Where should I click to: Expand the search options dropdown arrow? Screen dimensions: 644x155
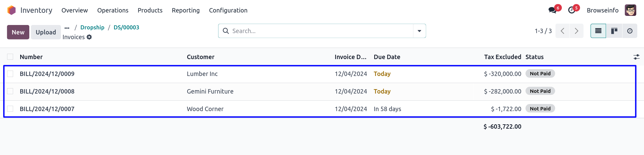click(419, 31)
